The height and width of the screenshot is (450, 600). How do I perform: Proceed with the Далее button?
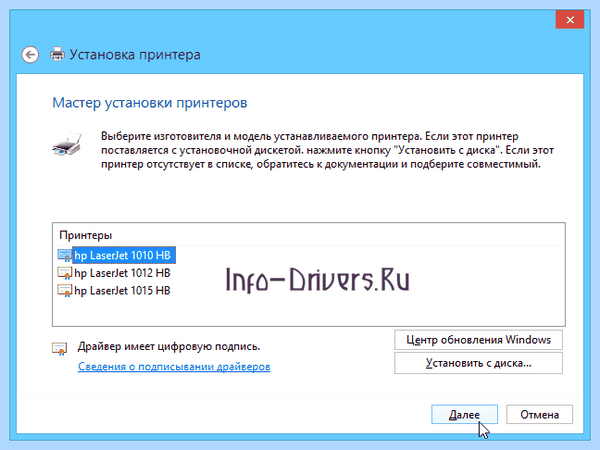(464, 414)
